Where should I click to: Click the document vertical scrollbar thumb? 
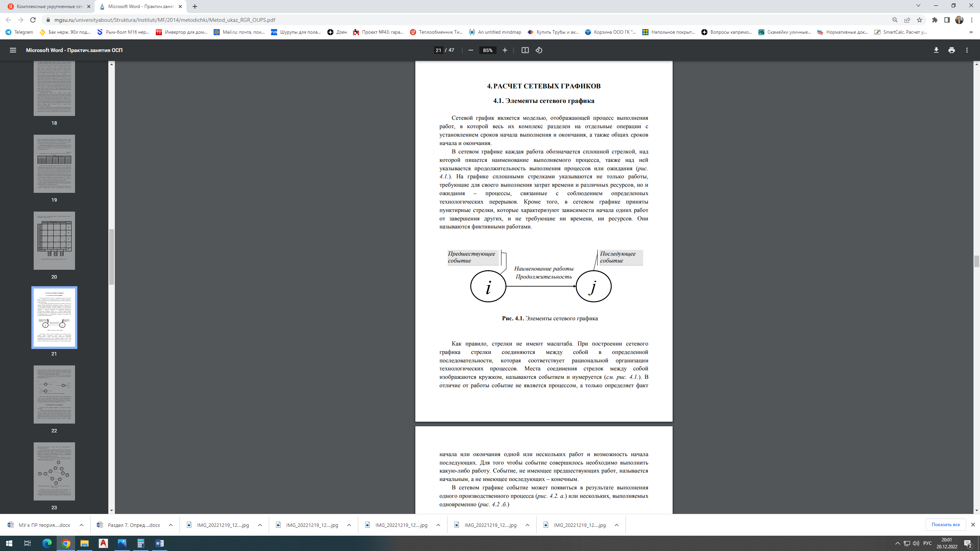pyautogui.click(x=977, y=261)
